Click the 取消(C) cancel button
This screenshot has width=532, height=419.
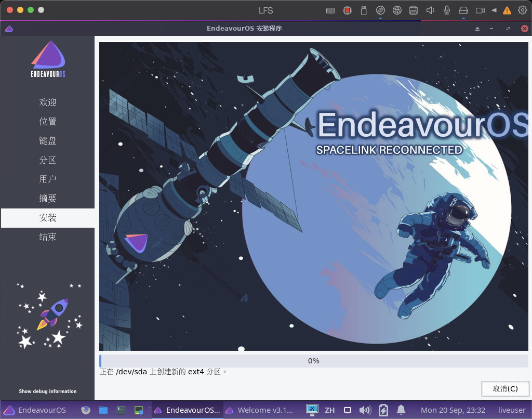(x=505, y=389)
